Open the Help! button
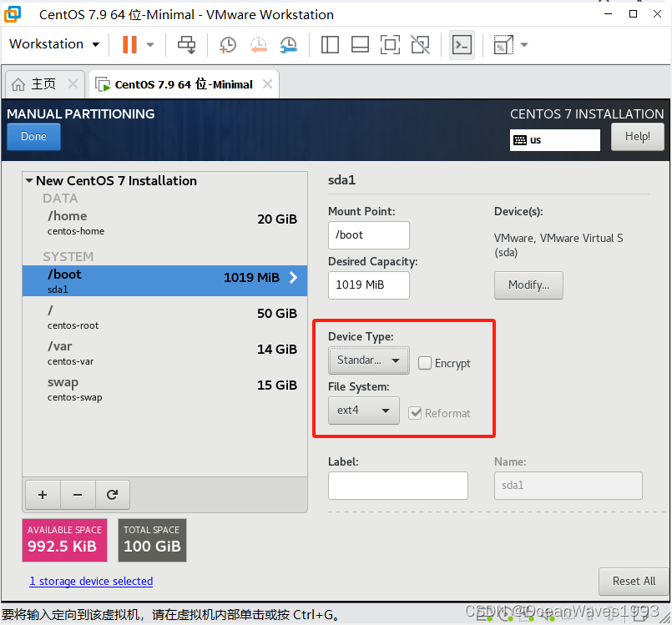The height and width of the screenshot is (625, 672). click(x=637, y=137)
